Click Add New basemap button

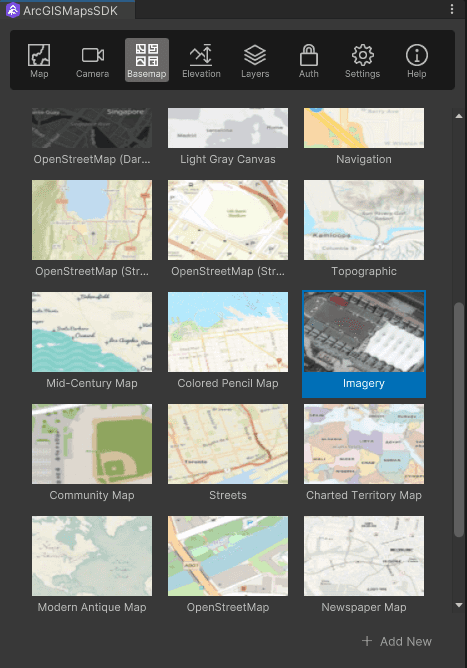(397, 641)
